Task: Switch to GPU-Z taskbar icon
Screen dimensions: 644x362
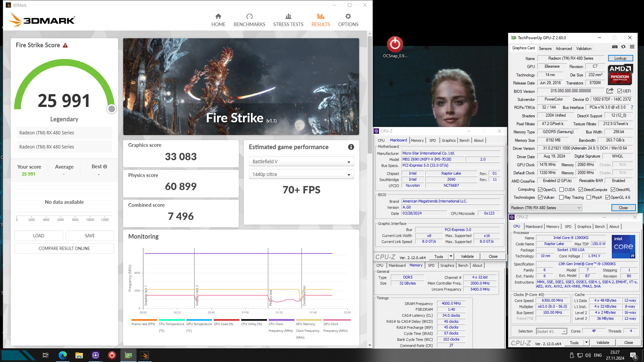Action: click(128, 355)
